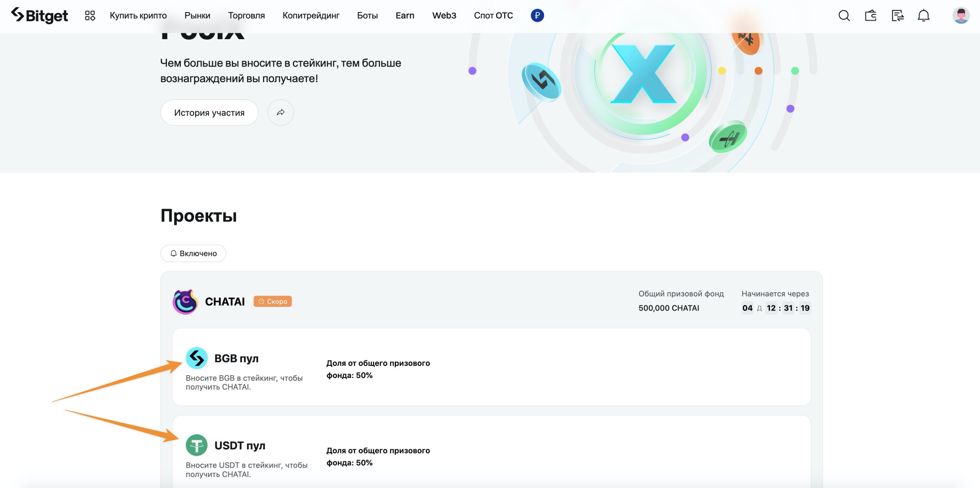Viewport: 980px width, 488px height.
Task: Click the Скоро status badge
Action: (272, 301)
